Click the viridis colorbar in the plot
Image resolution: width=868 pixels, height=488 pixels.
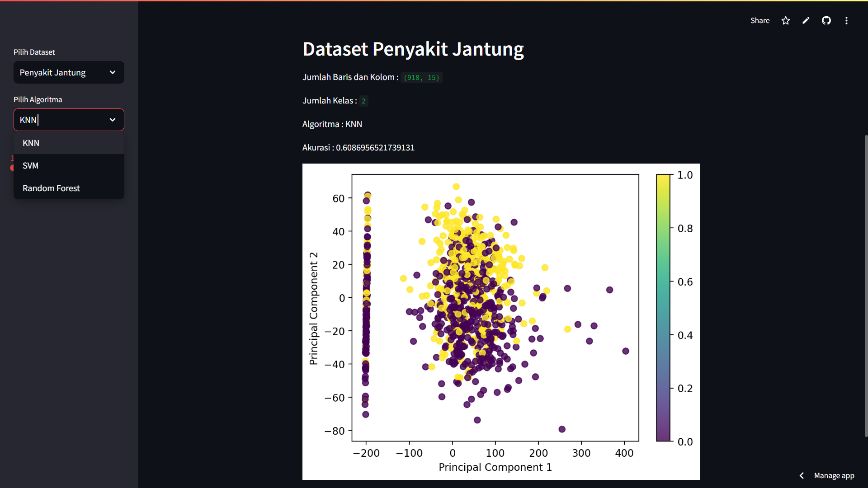pos(663,308)
